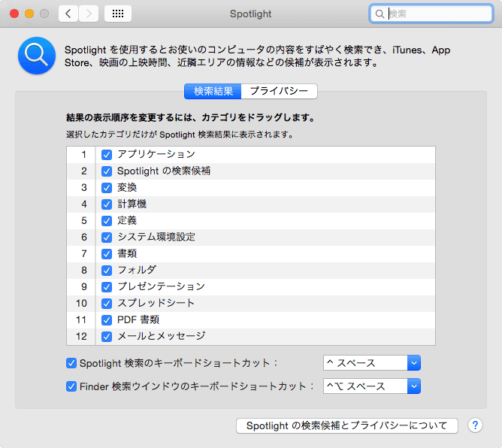This screenshot has width=502, height=448.
Task: Select the Spotlight の検索候補 row label
Action: [x=164, y=171]
